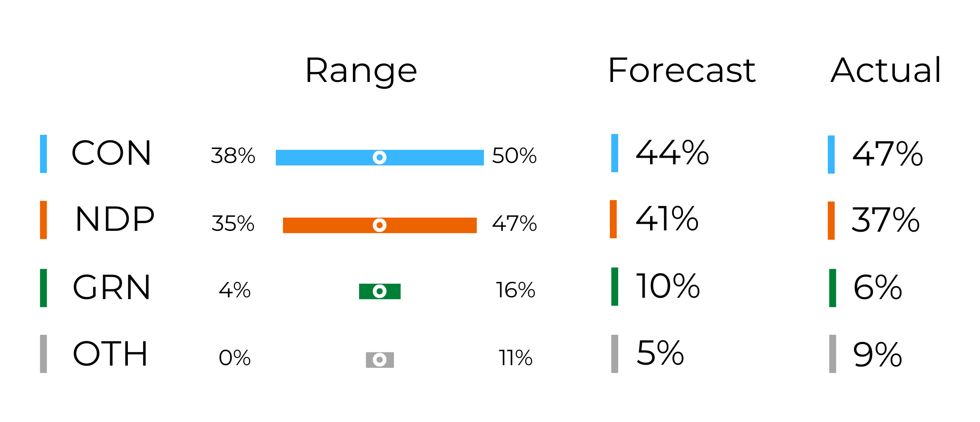
Task: Select the OTH party label
Action: [110, 354]
